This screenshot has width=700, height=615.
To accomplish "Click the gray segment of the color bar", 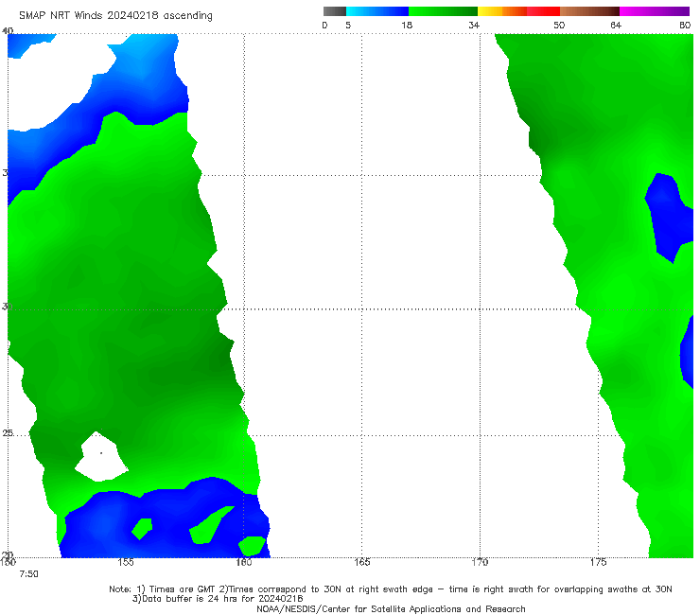I will tap(335, 11).
